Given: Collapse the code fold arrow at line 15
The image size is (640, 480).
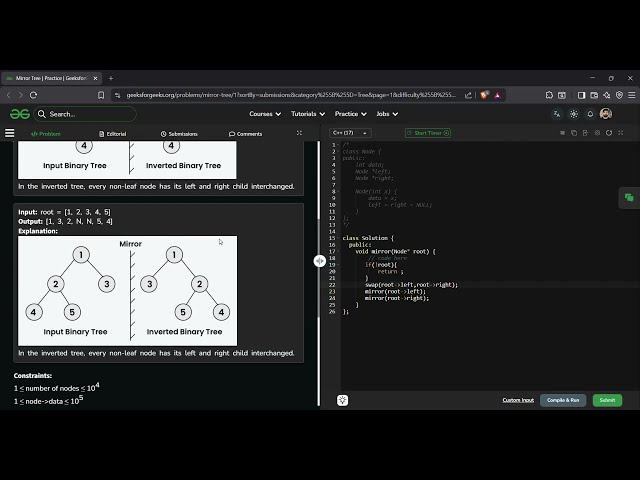Looking at the screenshot, I should pyautogui.click(x=338, y=238).
